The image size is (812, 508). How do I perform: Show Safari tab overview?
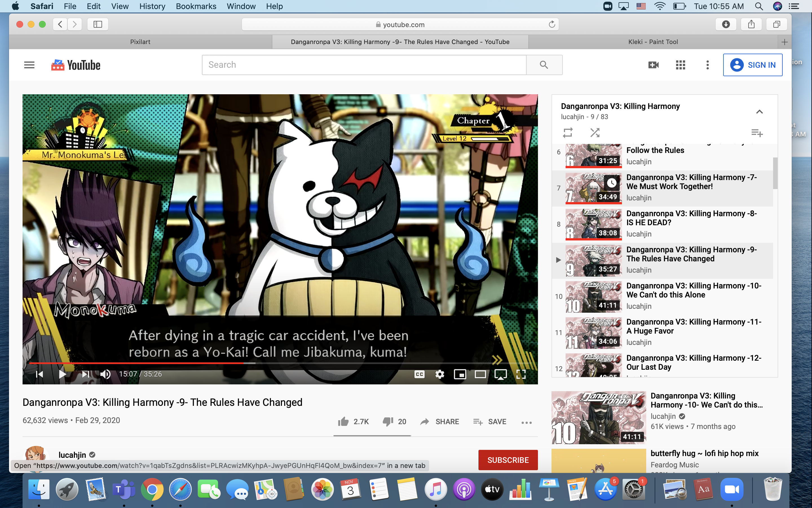[776, 24]
